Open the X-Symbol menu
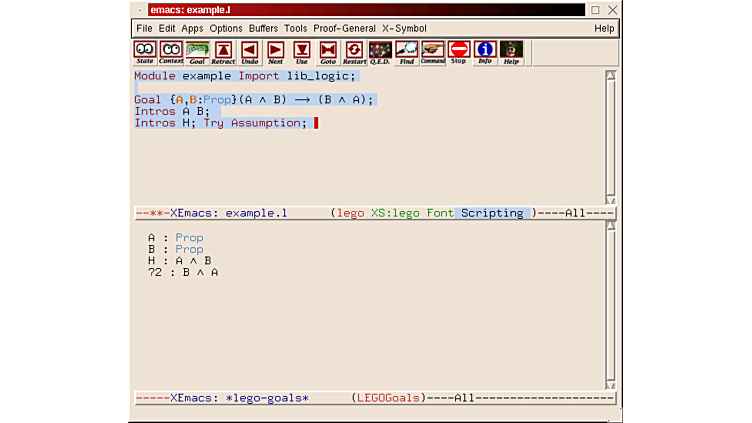Viewport: 752px width, 423px height. 404,29
